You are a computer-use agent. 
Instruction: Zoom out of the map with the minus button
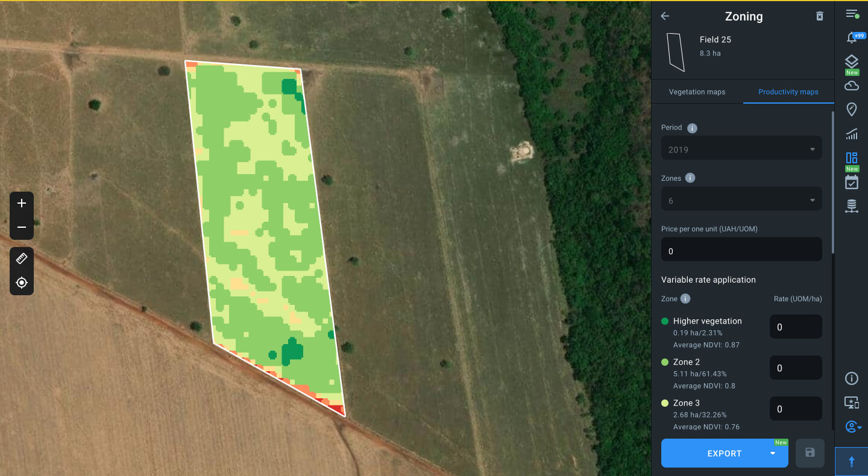pyautogui.click(x=22, y=228)
